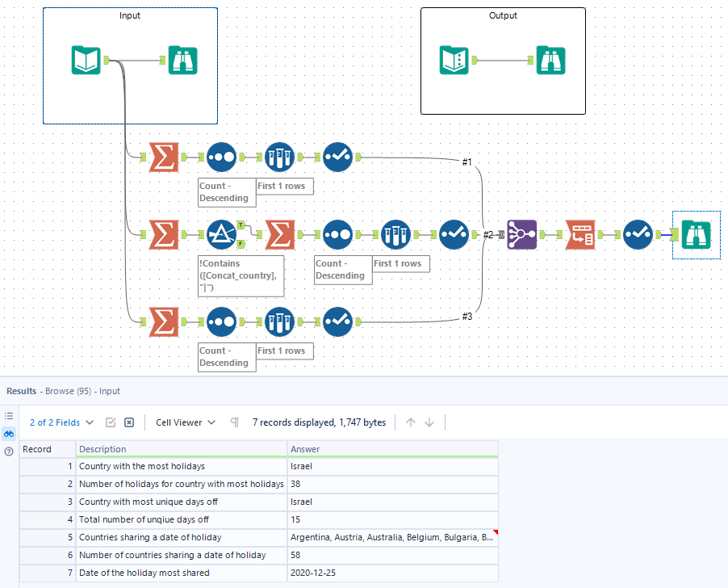Click the 'Country with most unique days off' cell

point(182,502)
